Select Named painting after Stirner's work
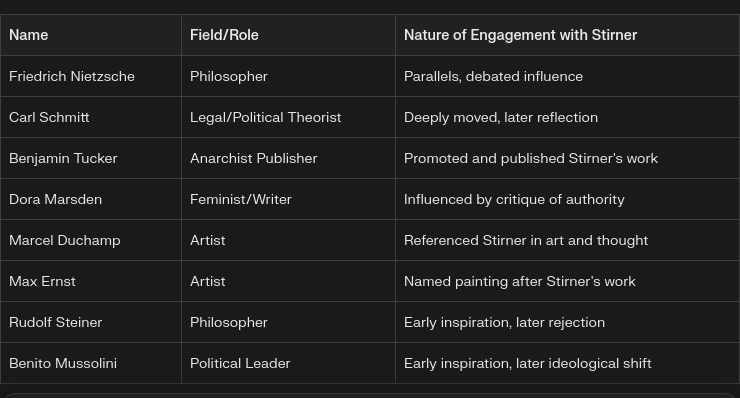Image resolution: width=740 pixels, height=398 pixels. pyautogui.click(x=520, y=281)
